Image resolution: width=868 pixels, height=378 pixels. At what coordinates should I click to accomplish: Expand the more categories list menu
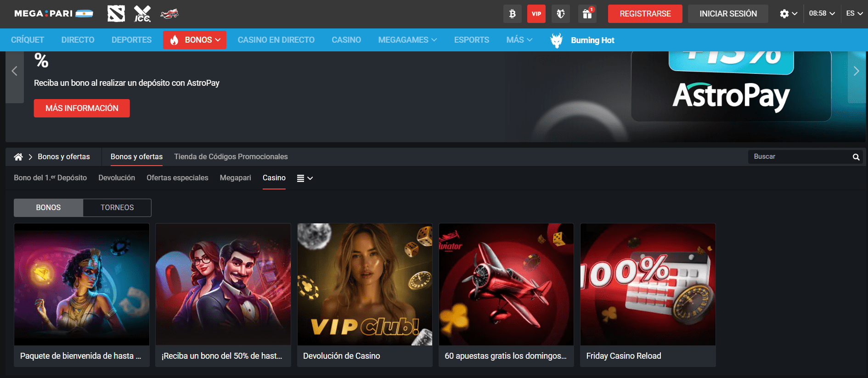pos(305,178)
